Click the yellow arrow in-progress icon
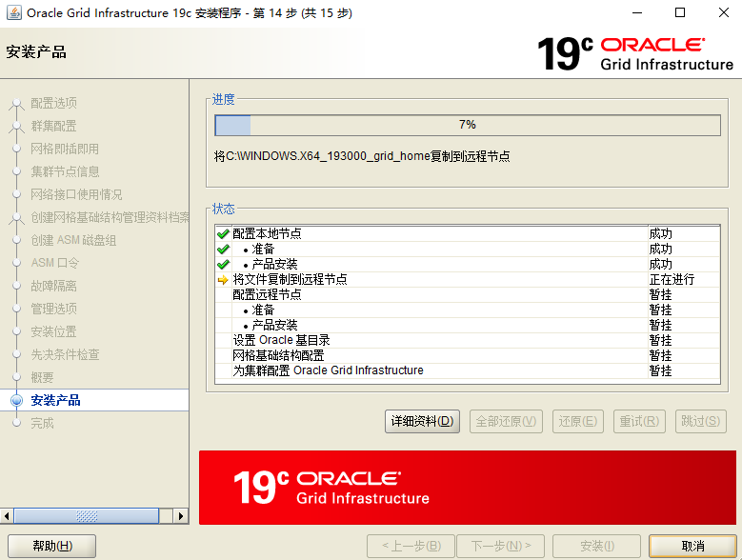Screen dimensions: 742x560 (x=223, y=280)
